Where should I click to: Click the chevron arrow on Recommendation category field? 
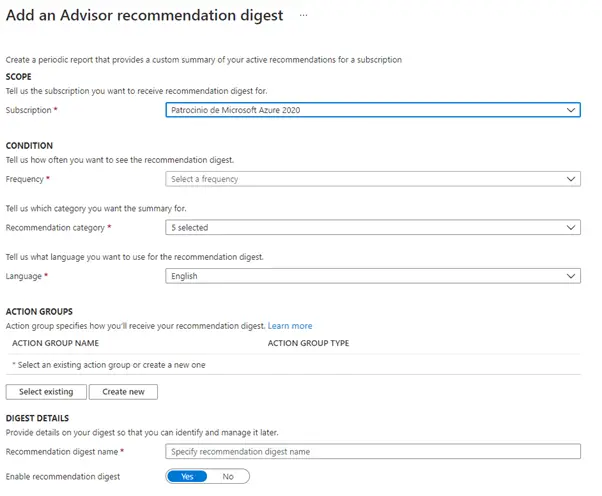click(x=570, y=228)
